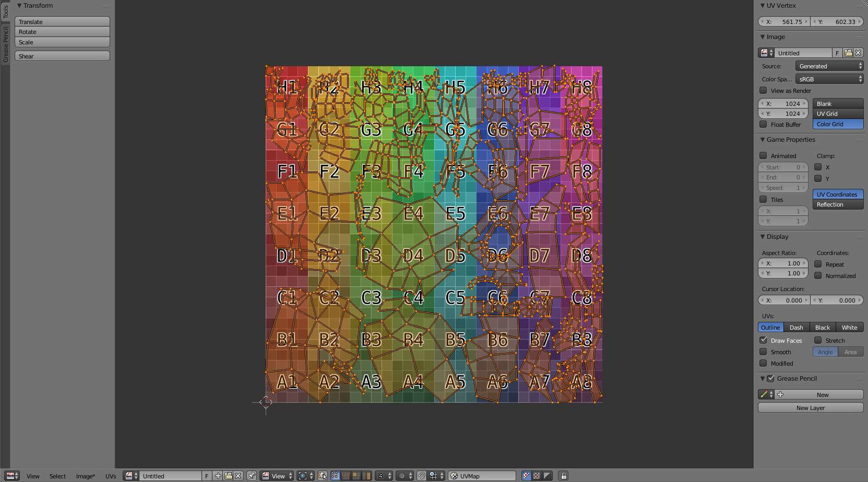Screen dimensions: 868x482
Task: Open Color Space dropdown showing sRGB
Action: tap(829, 79)
